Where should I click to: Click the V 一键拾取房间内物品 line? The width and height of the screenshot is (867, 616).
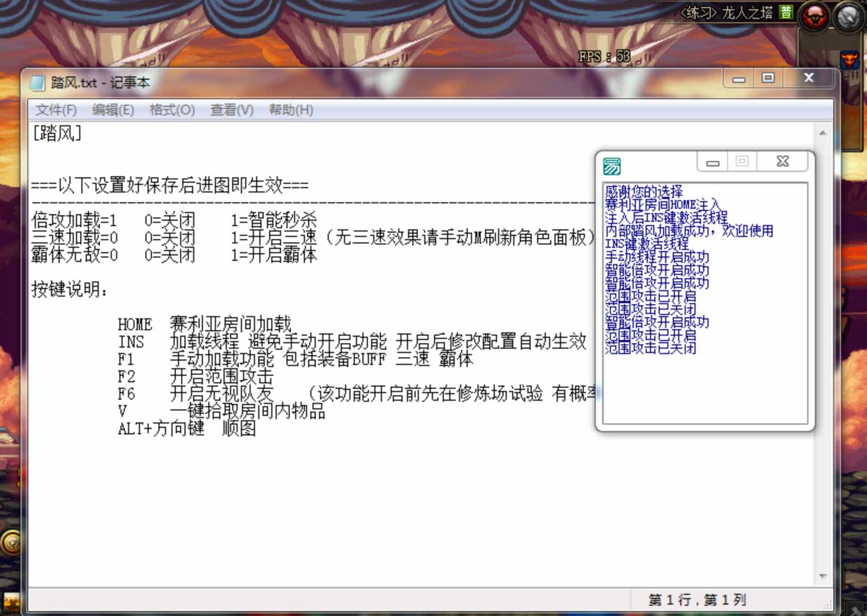tap(222, 411)
